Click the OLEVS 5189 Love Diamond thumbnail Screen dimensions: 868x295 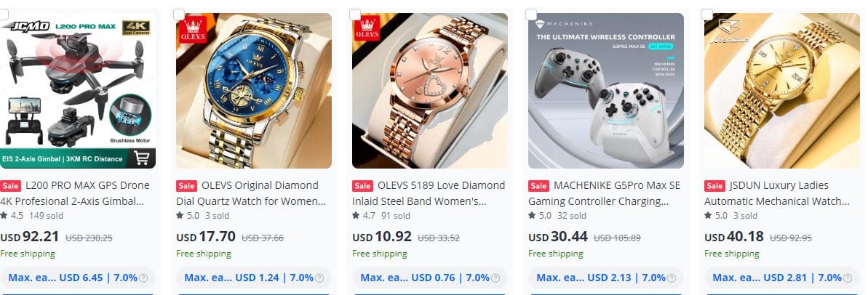(x=429, y=91)
